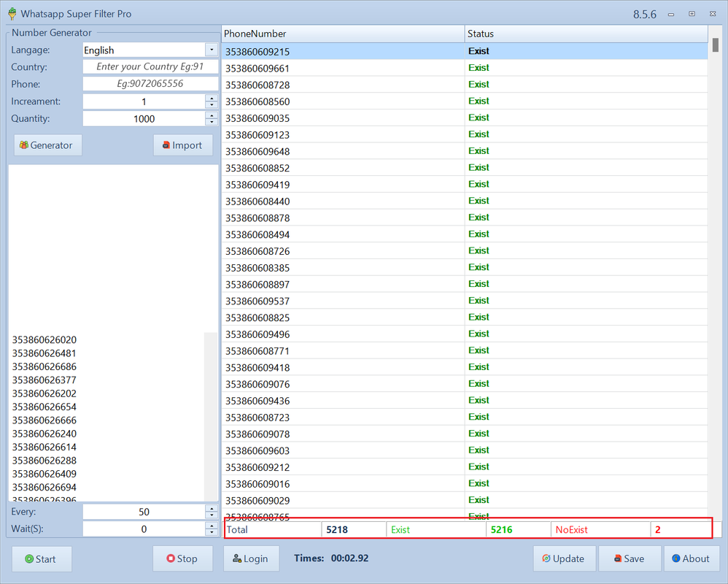Viewport: 728px width, 584px height.
Task: Select row 353860609123
Action: pyautogui.click(x=465, y=134)
